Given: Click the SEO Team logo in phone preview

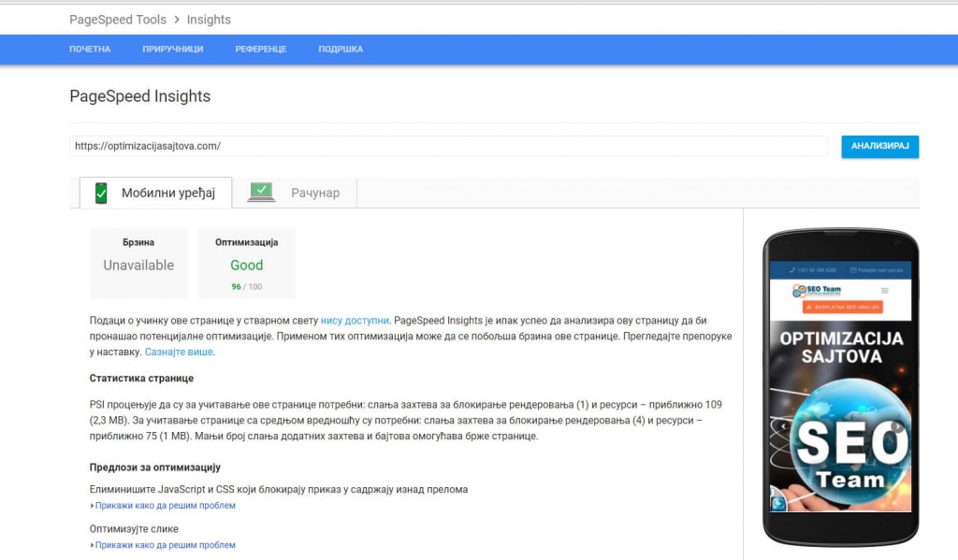Looking at the screenshot, I should click(x=817, y=291).
